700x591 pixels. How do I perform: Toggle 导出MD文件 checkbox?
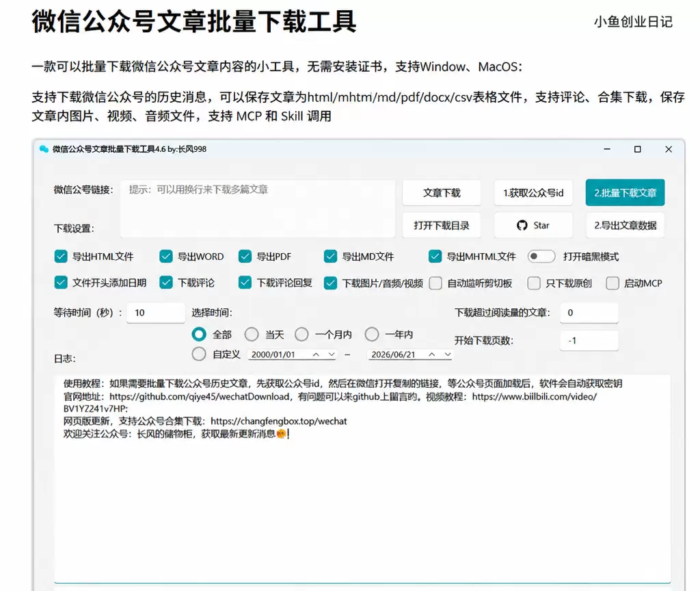pos(330,257)
